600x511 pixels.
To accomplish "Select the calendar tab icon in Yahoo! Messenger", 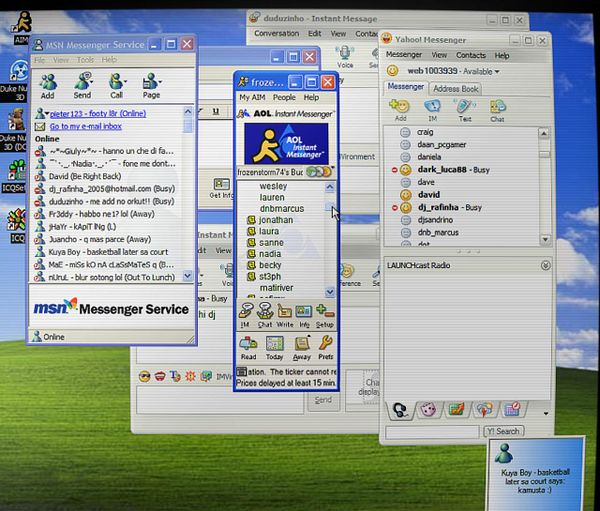I will pos(512,409).
